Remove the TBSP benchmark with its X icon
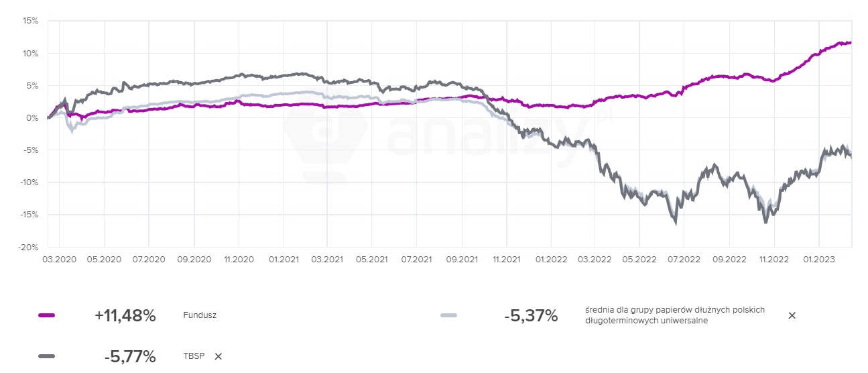 (x=218, y=356)
